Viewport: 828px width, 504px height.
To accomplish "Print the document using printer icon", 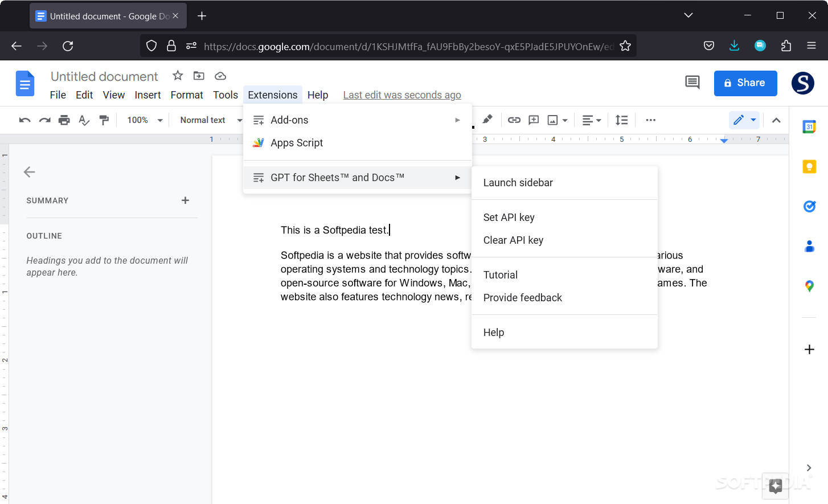I will [x=64, y=120].
